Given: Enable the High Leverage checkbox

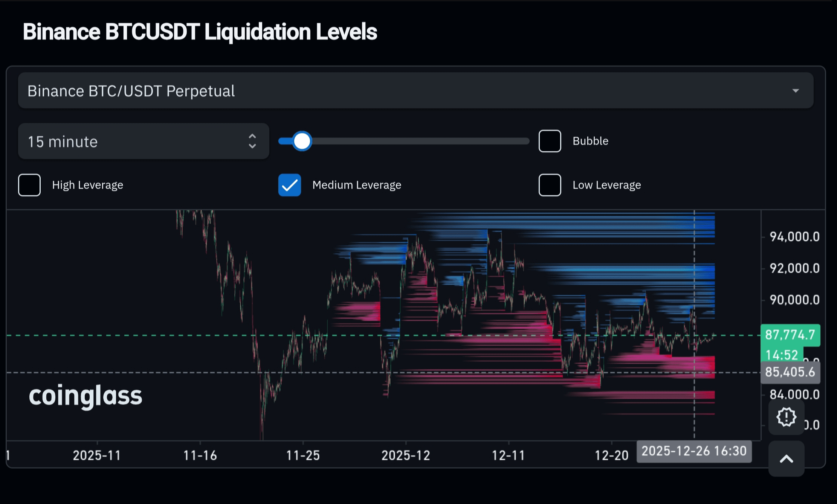Looking at the screenshot, I should 29,185.
